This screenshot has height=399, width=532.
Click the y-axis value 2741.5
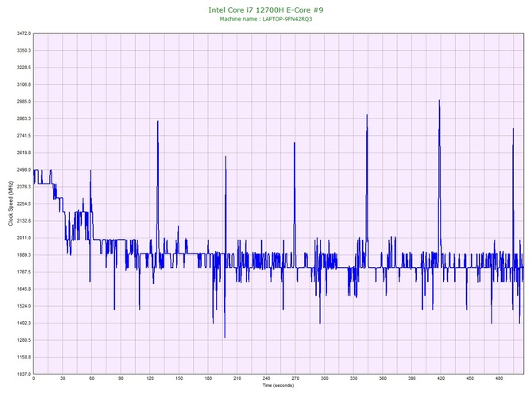point(24,136)
